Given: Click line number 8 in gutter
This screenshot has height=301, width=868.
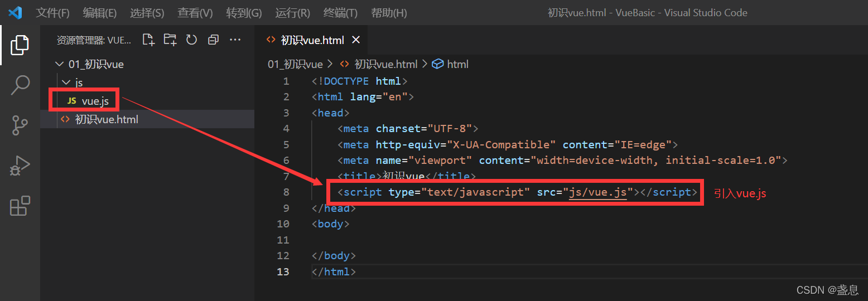Looking at the screenshot, I should pos(286,192).
